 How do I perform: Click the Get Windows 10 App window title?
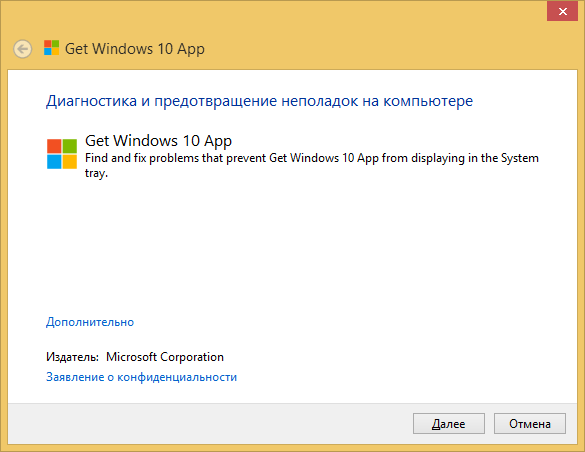[x=135, y=49]
